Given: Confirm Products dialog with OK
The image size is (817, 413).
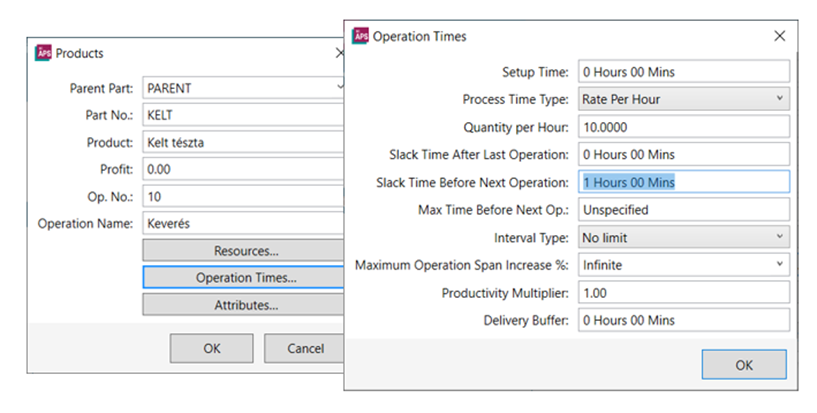Looking at the screenshot, I should pos(211,348).
